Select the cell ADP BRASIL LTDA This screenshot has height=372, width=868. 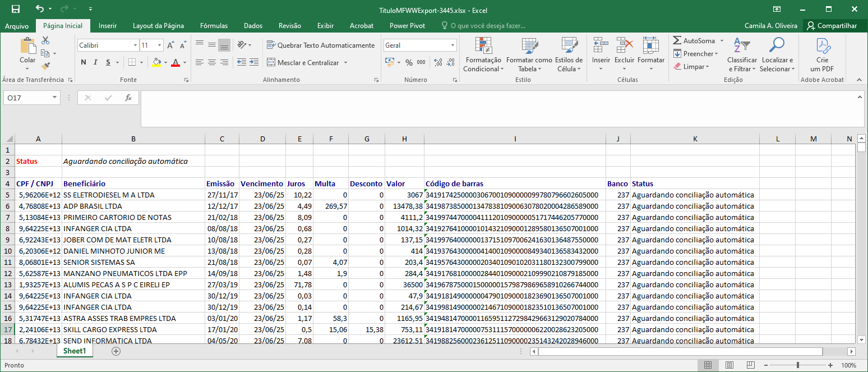pyautogui.click(x=133, y=206)
